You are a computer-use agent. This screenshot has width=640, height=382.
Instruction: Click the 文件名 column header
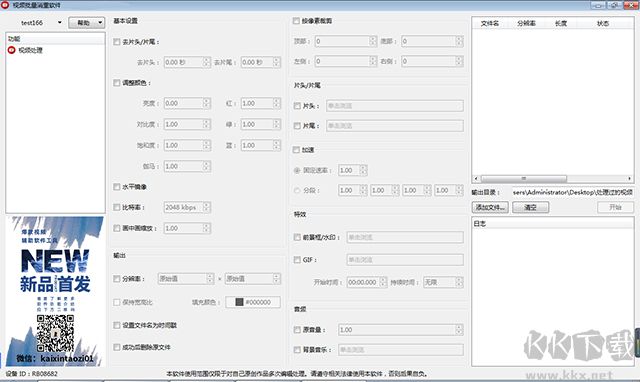[x=489, y=23]
